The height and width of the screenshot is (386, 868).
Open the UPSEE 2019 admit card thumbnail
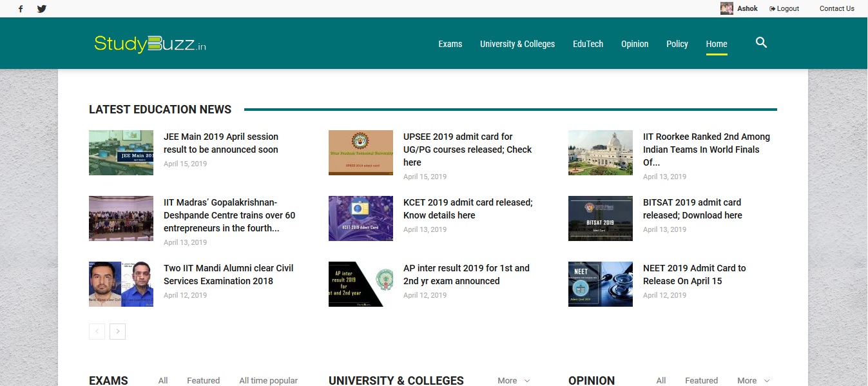361,153
